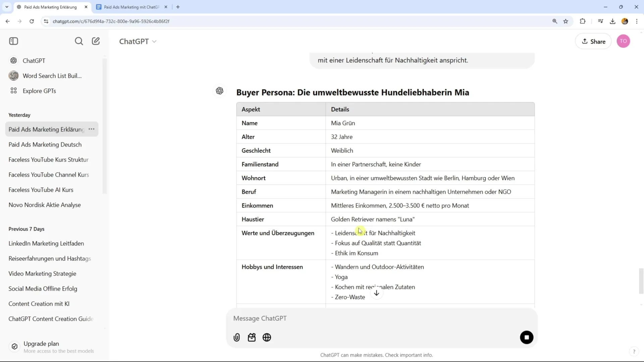Open Word Search List Builder GPT

click(x=52, y=76)
